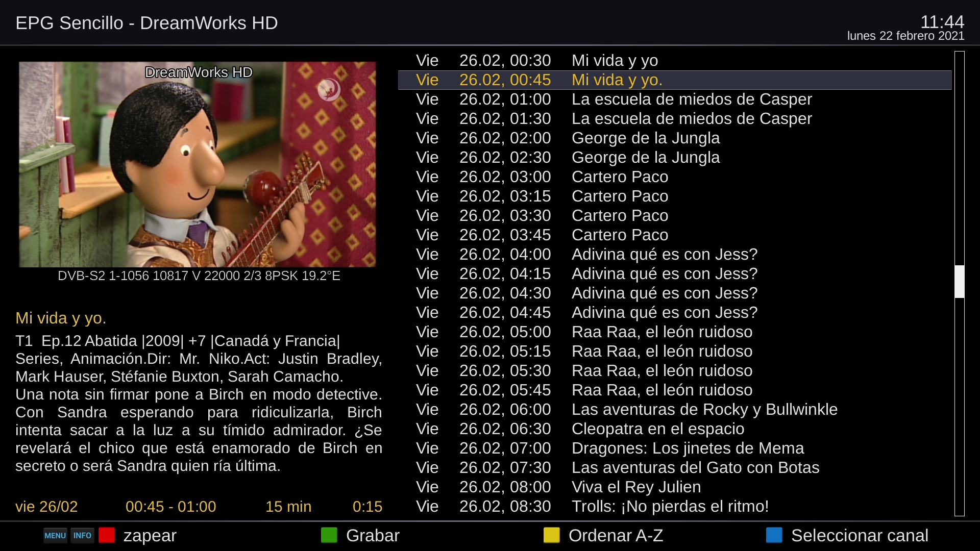
Task: Click the yellow Ordenar A-Z key
Action: [552, 535]
